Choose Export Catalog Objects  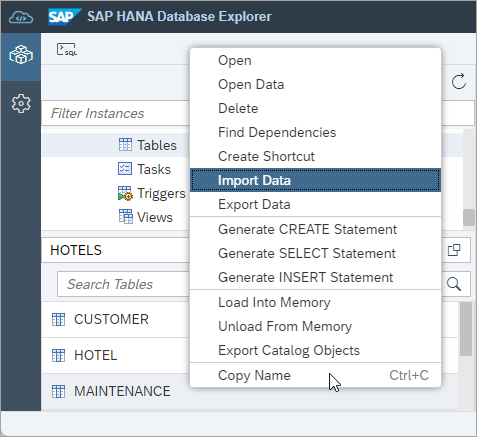tap(315, 350)
